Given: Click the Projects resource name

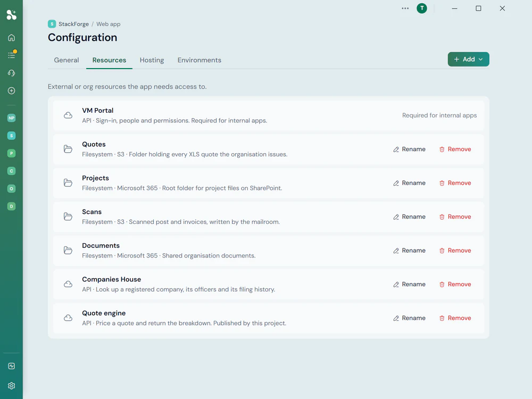Looking at the screenshot, I should (95, 178).
